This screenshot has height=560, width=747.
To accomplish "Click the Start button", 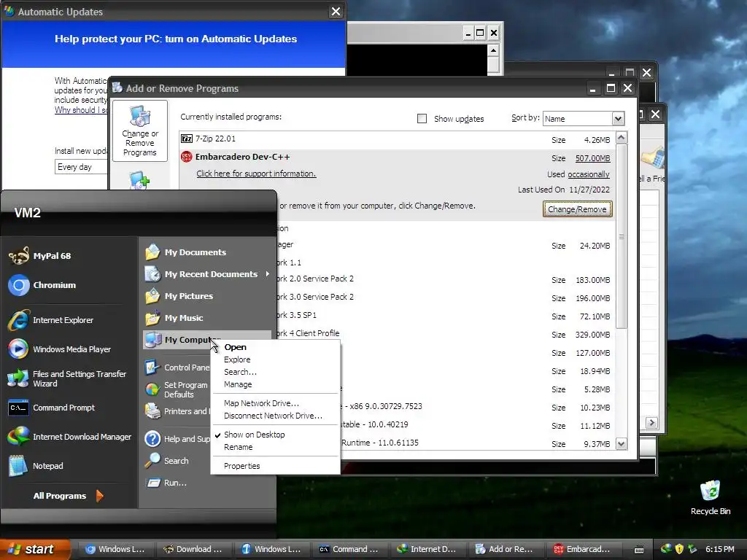I will 35,549.
